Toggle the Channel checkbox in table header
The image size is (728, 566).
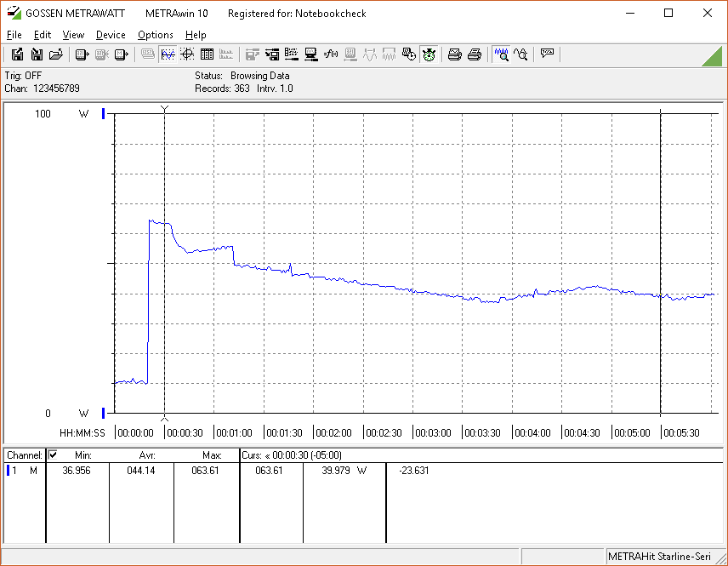click(53, 455)
